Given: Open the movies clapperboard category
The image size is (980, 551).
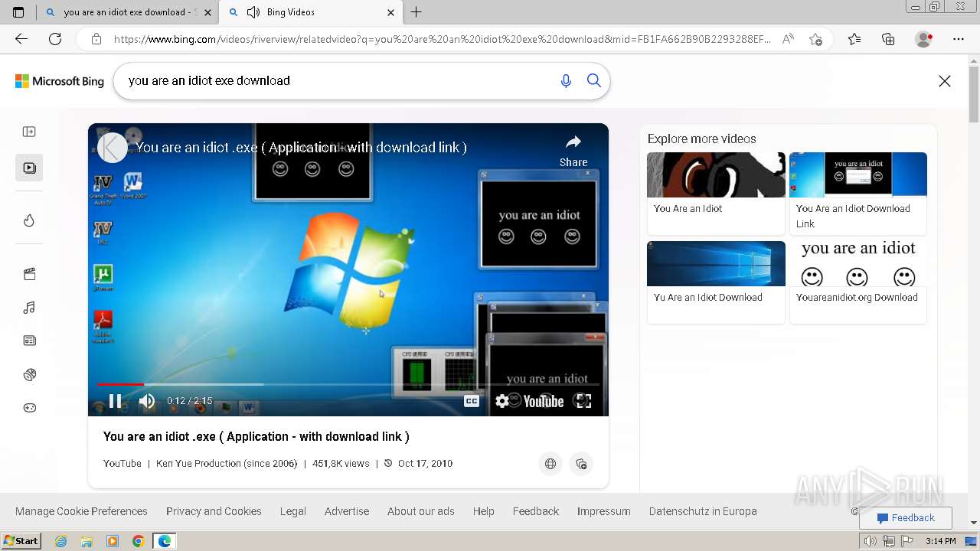Looking at the screenshot, I should click(29, 274).
